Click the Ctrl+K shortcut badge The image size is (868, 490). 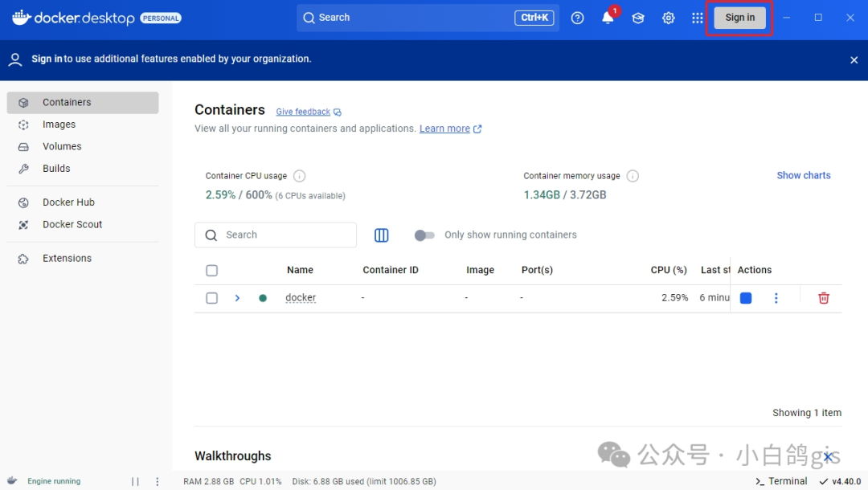(x=534, y=18)
